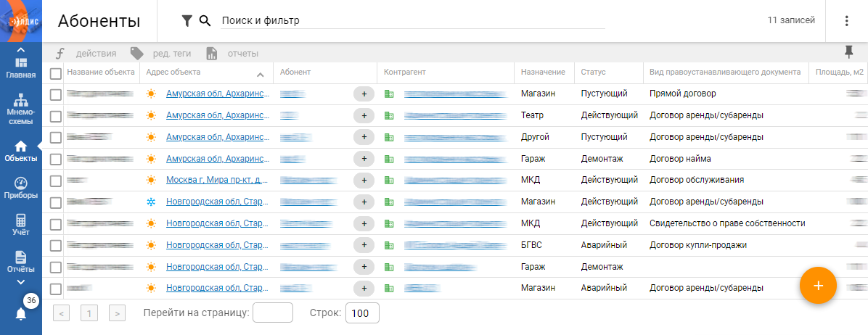The width and height of the screenshot is (868, 335).
Task: Open the отчеты toolbar item
Action: tap(232, 54)
